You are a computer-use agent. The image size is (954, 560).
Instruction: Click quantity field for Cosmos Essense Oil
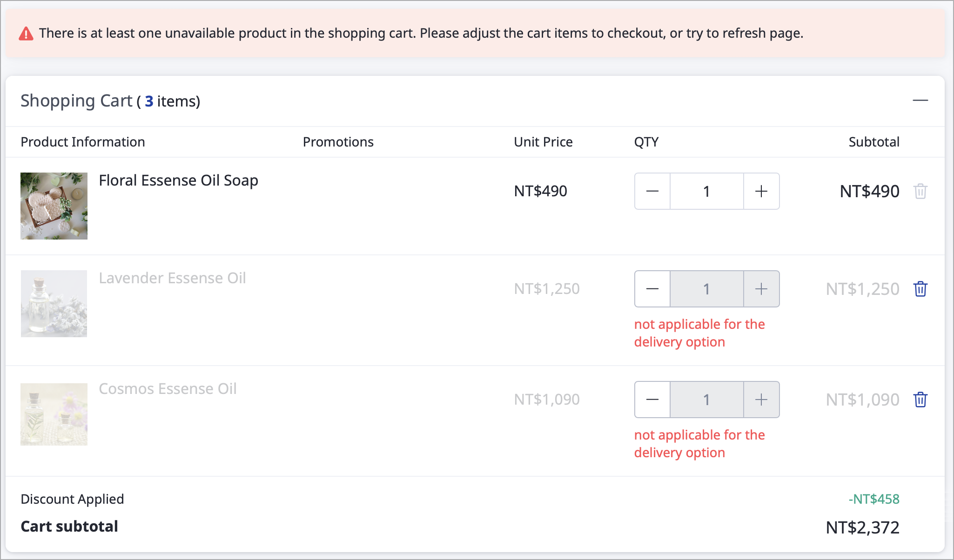pos(706,400)
